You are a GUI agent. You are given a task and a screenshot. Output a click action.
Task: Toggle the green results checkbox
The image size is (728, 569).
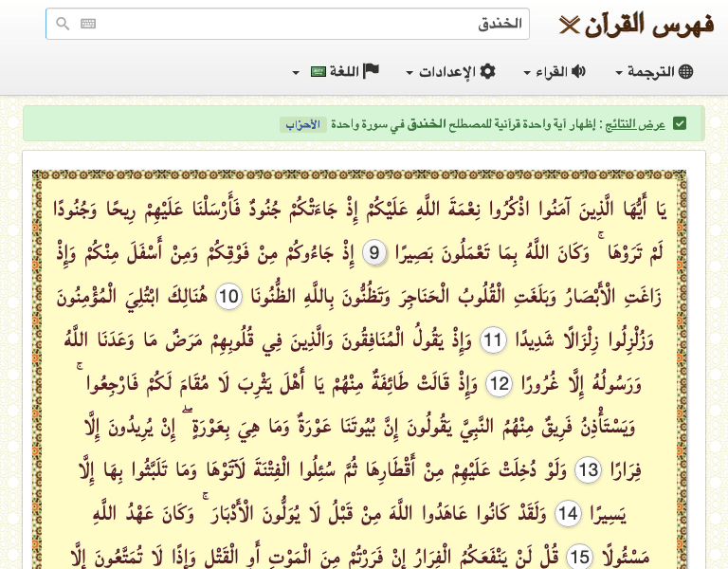pos(680,123)
